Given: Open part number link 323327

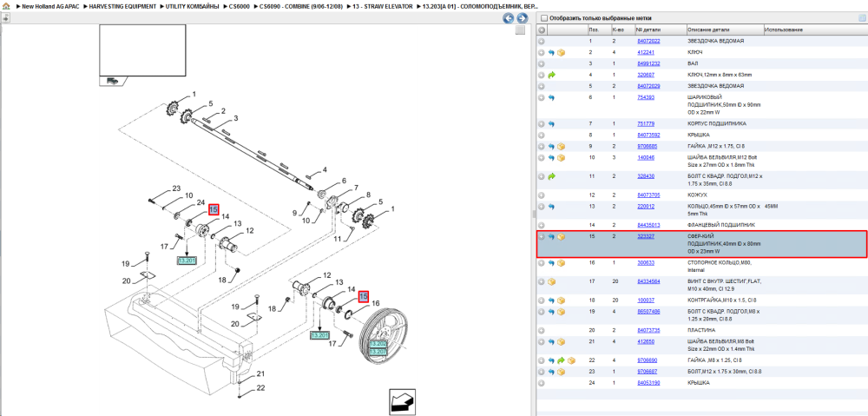Looking at the screenshot, I should (x=646, y=236).
